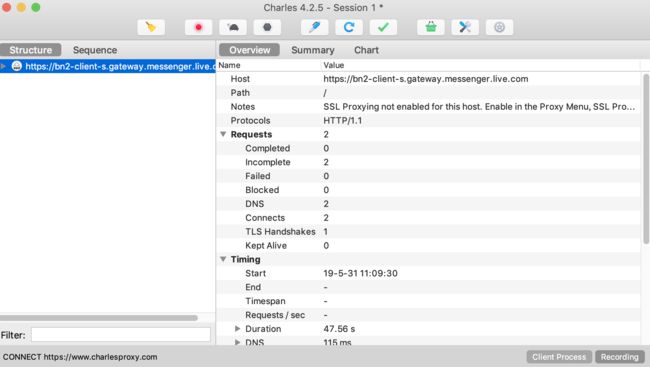Switch to the Structure view tab
Viewport: 650px width, 367px height.
tap(31, 50)
